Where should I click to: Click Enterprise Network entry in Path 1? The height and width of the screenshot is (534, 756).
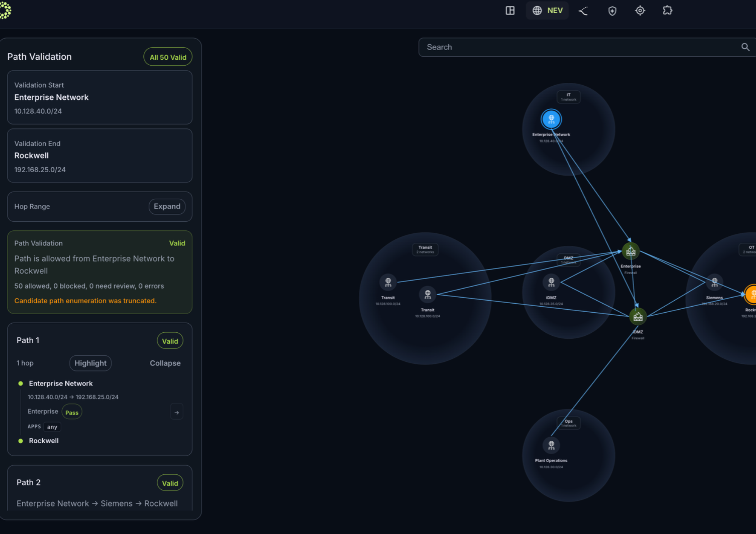tap(61, 383)
